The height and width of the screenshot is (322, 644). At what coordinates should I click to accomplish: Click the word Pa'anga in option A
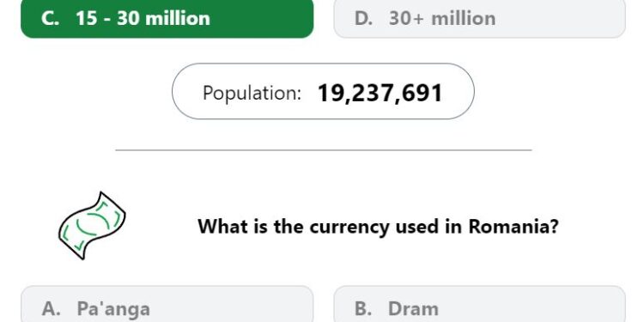click(113, 310)
